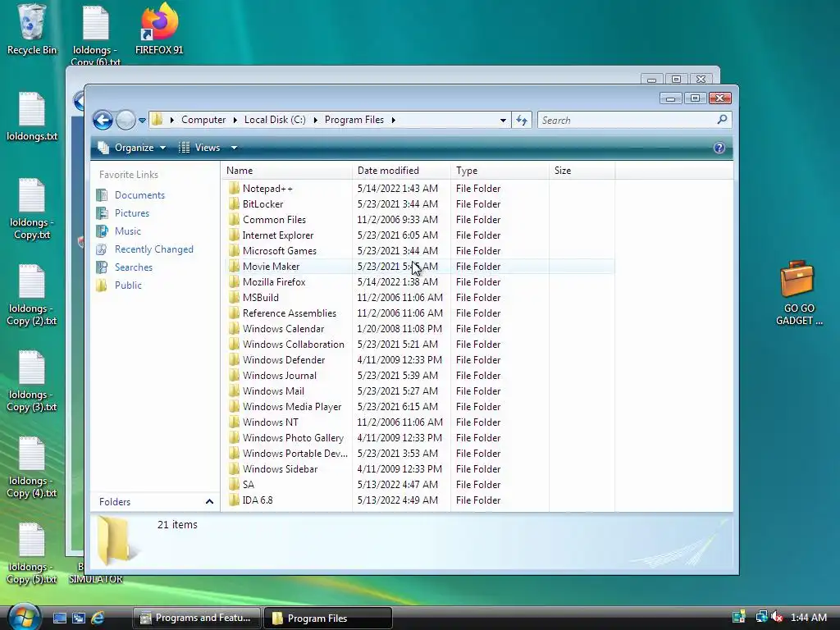840x630 pixels.
Task: Expand the arrow after Local Disk (C:)
Action: [315, 120]
